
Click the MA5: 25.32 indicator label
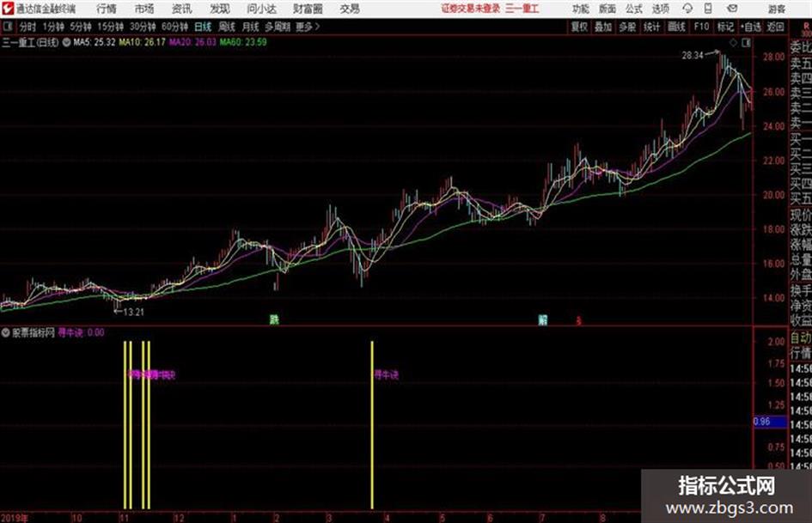pos(95,42)
